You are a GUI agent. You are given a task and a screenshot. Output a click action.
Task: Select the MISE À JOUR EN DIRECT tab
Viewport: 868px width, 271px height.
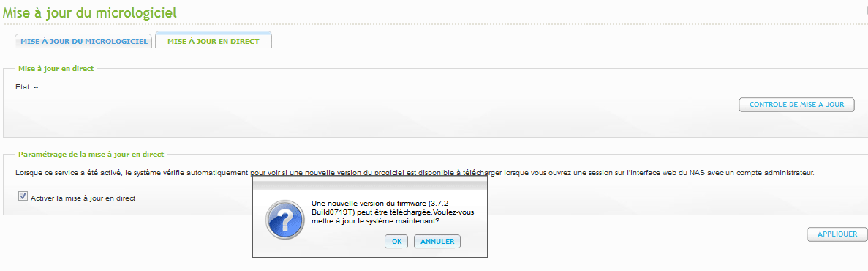click(x=213, y=41)
